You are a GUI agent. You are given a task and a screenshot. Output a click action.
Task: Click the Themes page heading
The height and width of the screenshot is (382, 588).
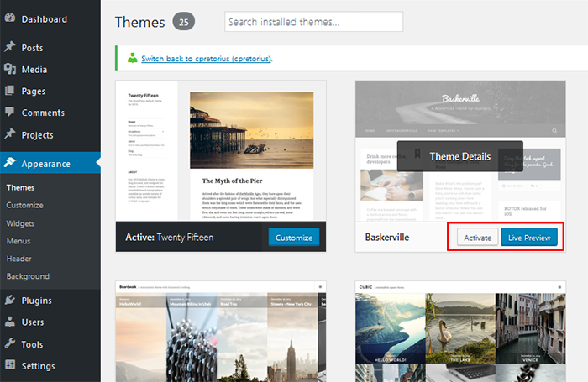(140, 22)
